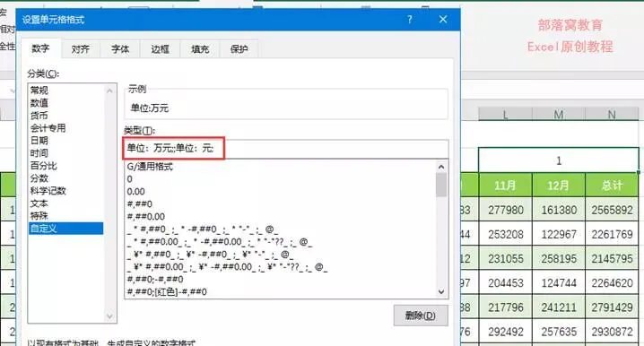
Task: Click cell with value 277980
Action: (505, 210)
